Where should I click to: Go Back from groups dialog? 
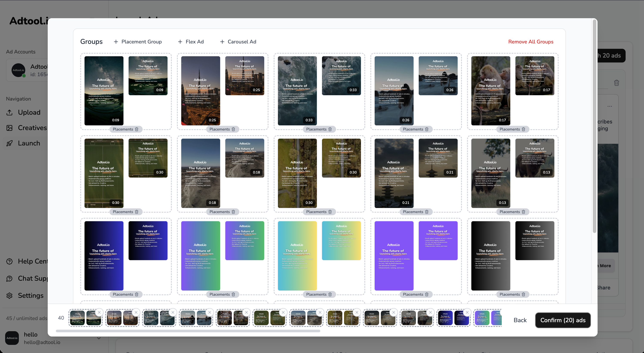(520, 320)
